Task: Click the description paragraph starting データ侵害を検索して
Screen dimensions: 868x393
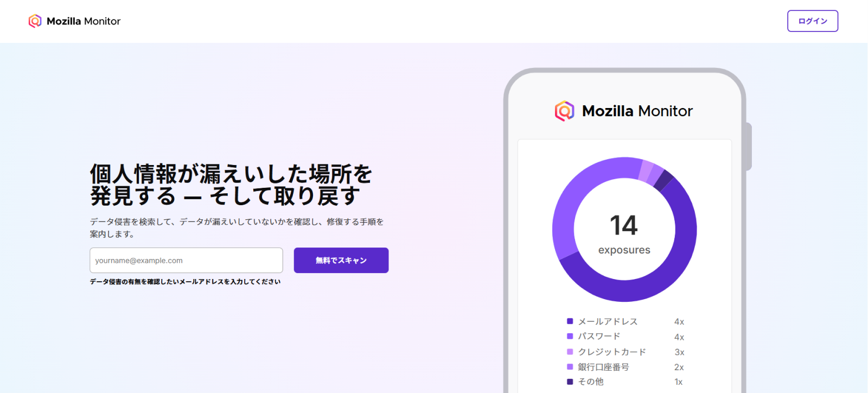Action: (x=237, y=228)
